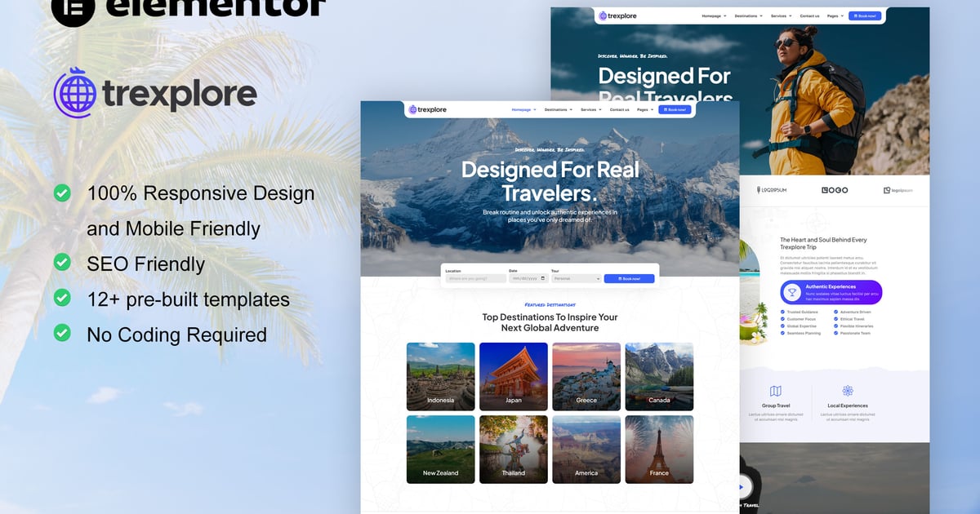Open the Tour Personal dropdown
Image resolution: width=980 pixels, height=514 pixels.
[577, 278]
